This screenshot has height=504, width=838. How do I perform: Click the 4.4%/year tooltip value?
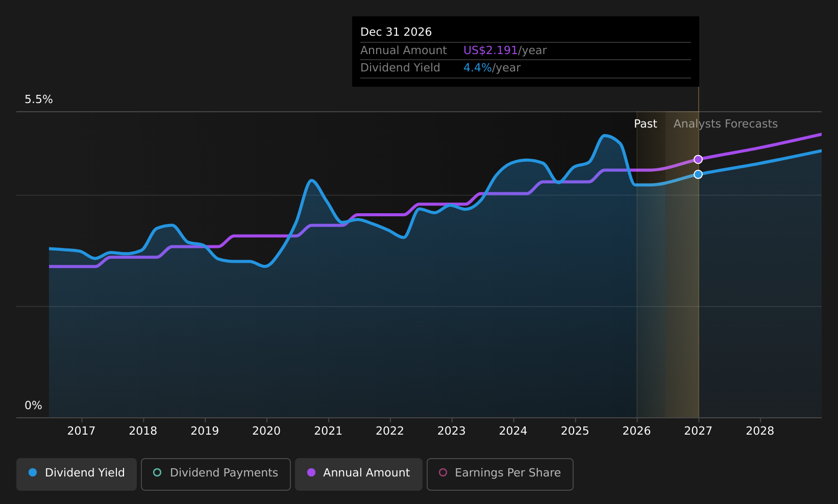[492, 68]
